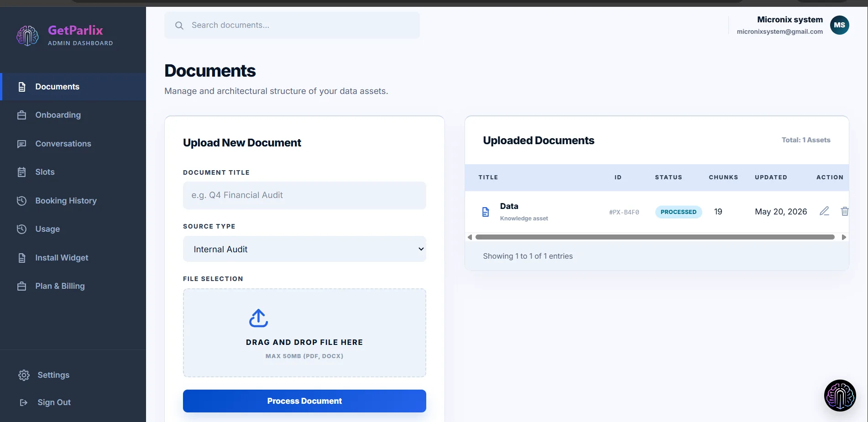
Task: Click the Install Widget file icon
Action: click(x=21, y=258)
